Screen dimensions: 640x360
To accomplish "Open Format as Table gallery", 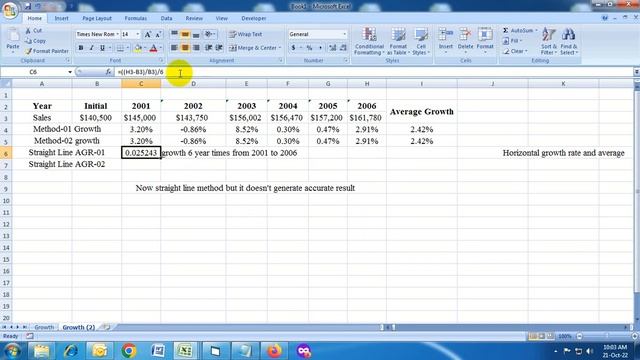I will click(x=398, y=41).
